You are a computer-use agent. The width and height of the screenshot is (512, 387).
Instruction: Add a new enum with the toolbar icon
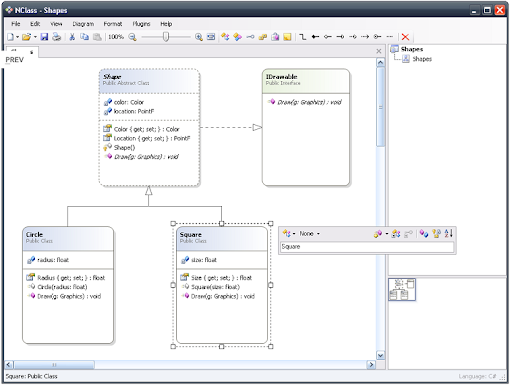pos(263,37)
